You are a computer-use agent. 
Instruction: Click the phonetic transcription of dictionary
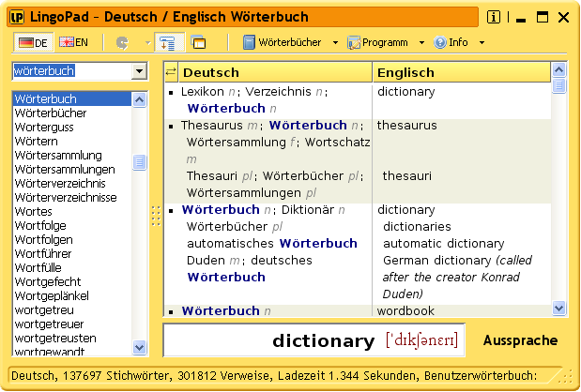pos(421,340)
